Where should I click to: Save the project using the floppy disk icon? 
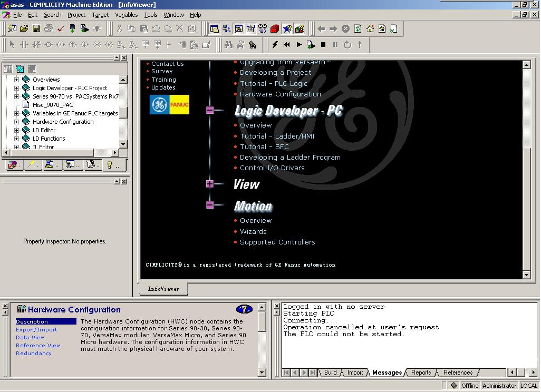(36, 28)
